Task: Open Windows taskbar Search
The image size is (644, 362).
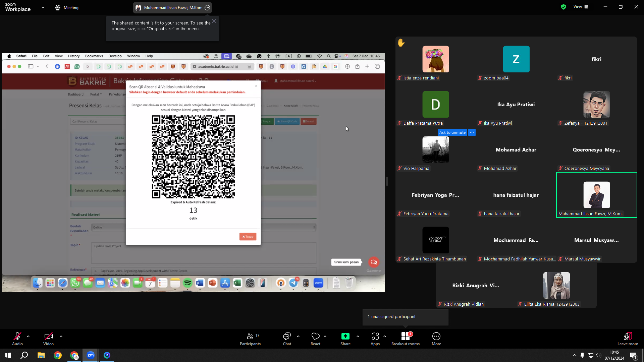Action: pos(24,355)
